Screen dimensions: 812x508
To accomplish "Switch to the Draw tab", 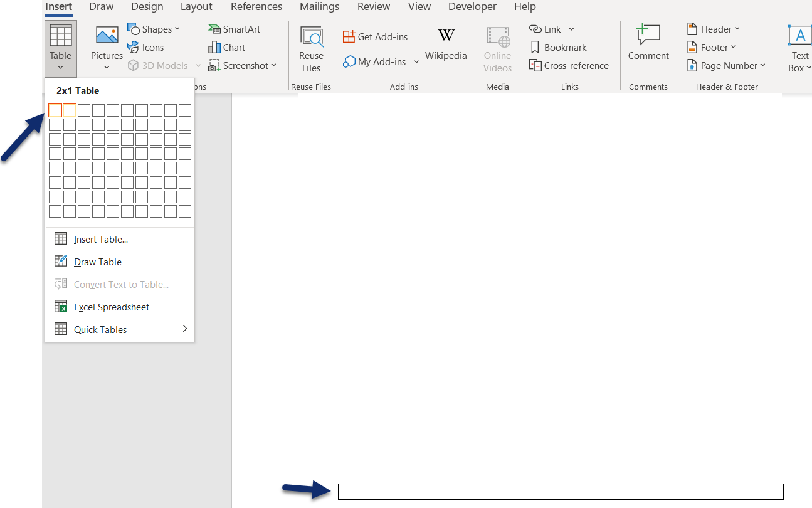I will tap(102, 7).
